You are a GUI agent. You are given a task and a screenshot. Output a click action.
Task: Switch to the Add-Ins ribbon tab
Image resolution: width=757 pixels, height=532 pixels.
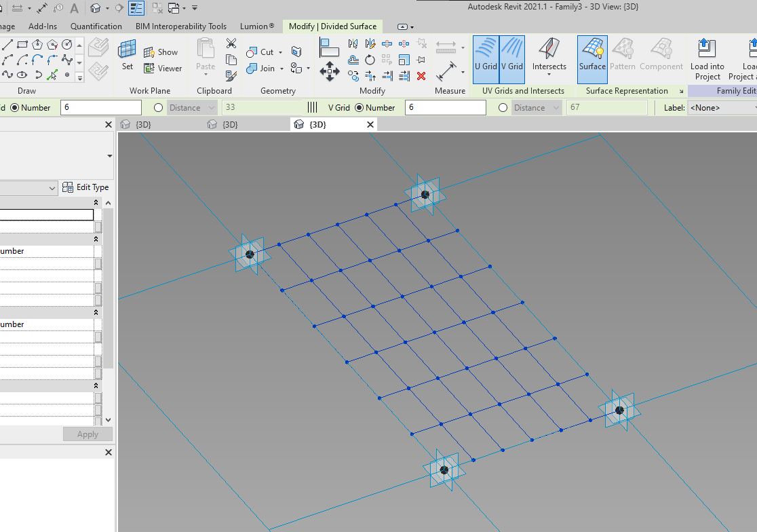(42, 26)
